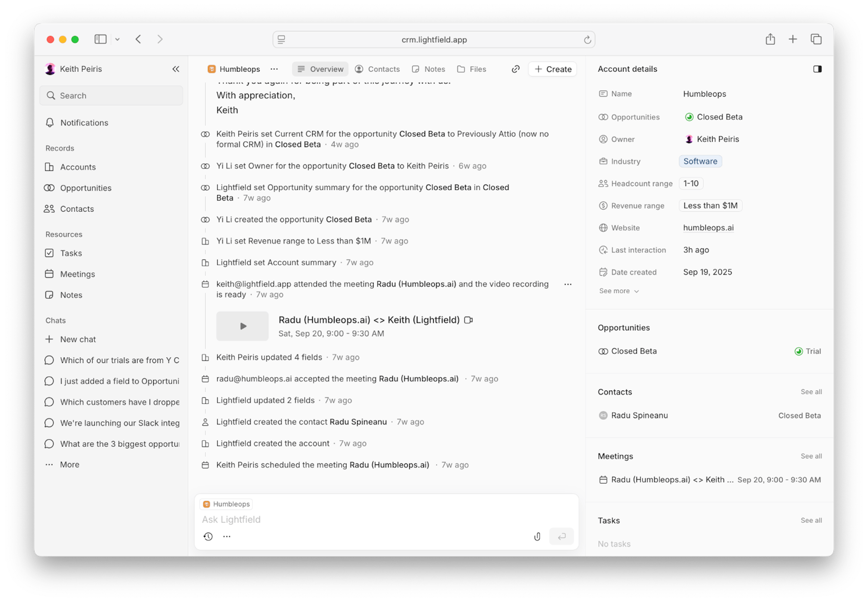This screenshot has height=602, width=868.
Task: Toggle the Account details side panel icon
Action: (x=817, y=69)
